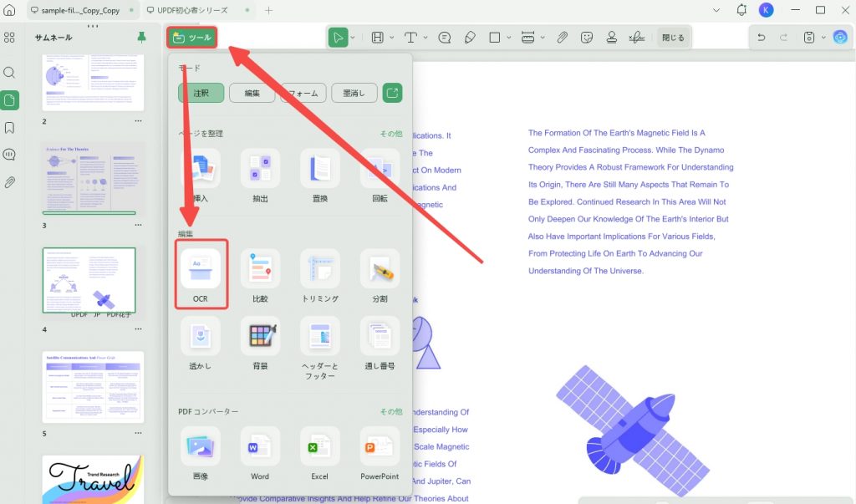Select the page 5 table thumbnail
This screenshot has height=504, width=856.
[x=93, y=387]
